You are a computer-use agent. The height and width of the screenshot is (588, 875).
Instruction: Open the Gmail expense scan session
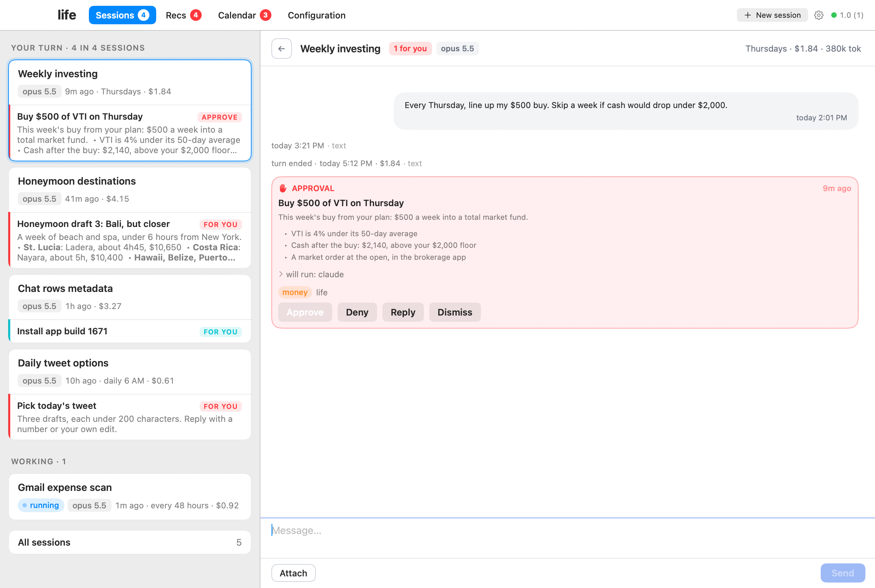tap(130, 496)
